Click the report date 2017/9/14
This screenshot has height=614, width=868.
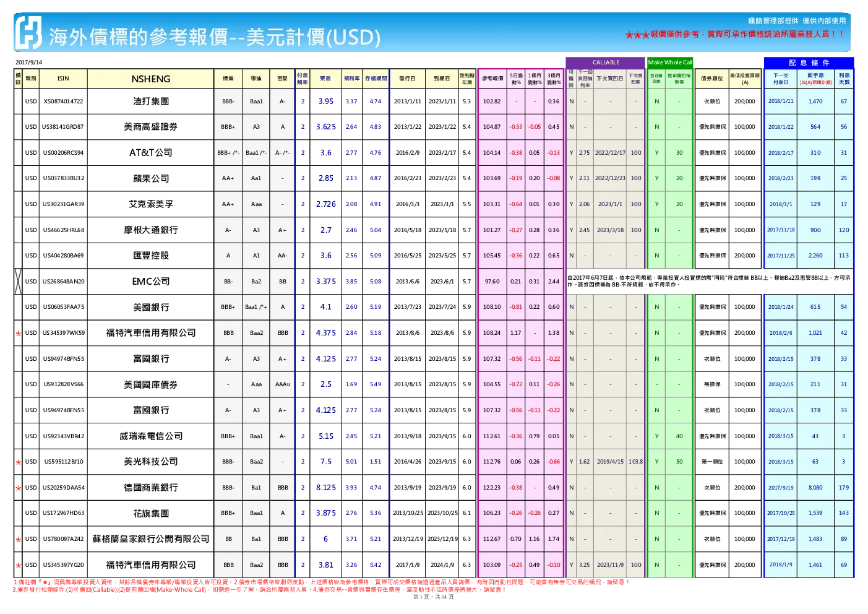[28, 63]
